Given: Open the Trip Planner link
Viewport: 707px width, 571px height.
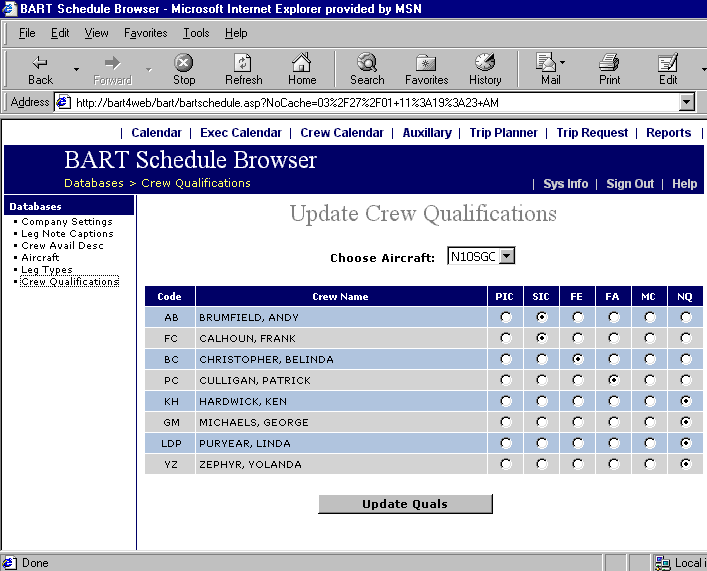Looking at the screenshot, I should [503, 132].
